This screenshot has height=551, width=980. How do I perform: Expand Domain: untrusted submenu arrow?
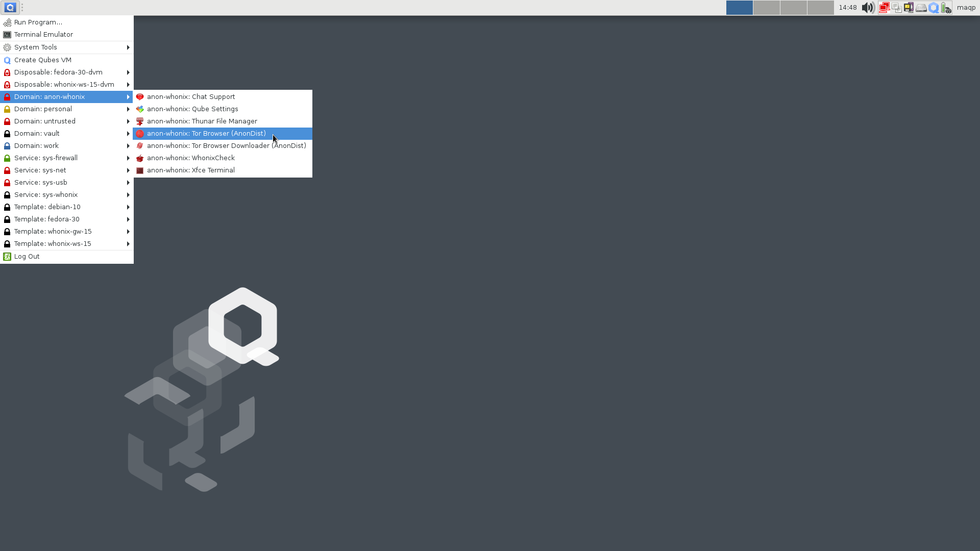pyautogui.click(x=128, y=121)
